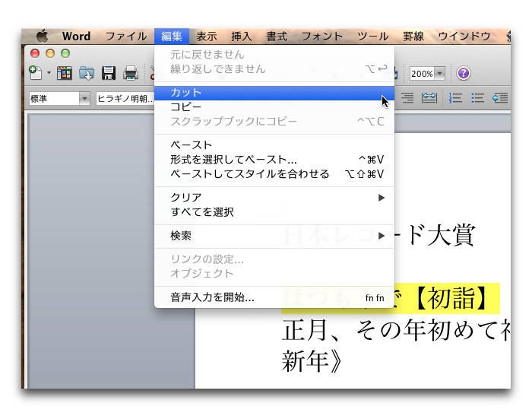Click the Distributed alignment icon
532x416 pixels.
coord(429,98)
